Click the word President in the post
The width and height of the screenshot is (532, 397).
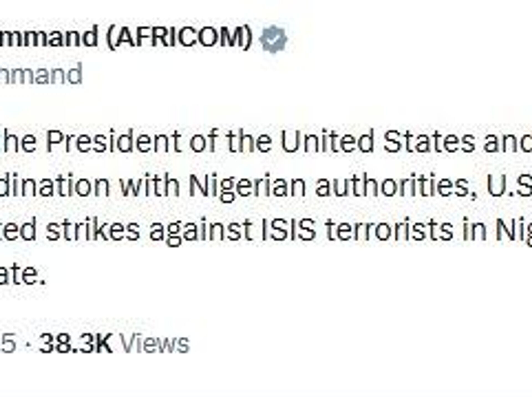113,141
